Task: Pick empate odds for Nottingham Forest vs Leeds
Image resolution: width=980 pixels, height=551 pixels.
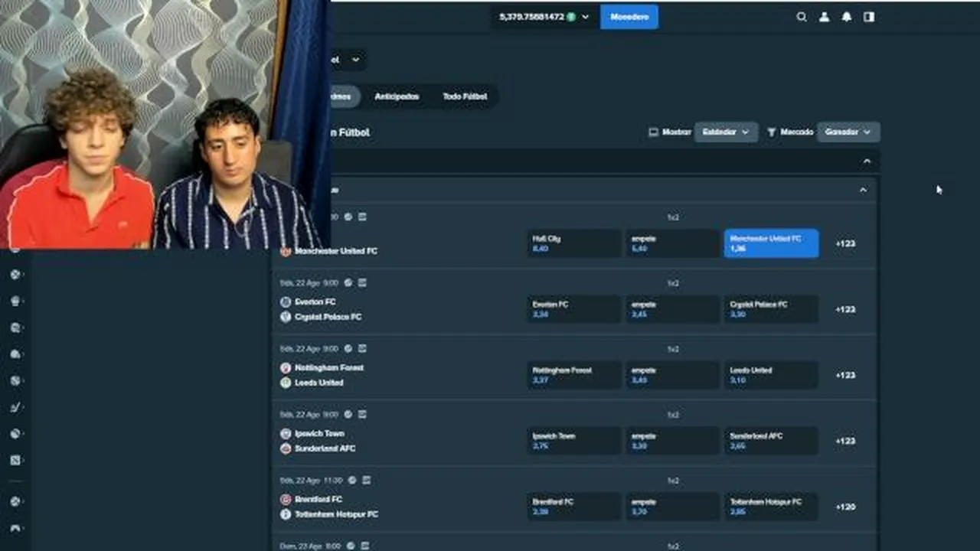Action: coord(672,375)
